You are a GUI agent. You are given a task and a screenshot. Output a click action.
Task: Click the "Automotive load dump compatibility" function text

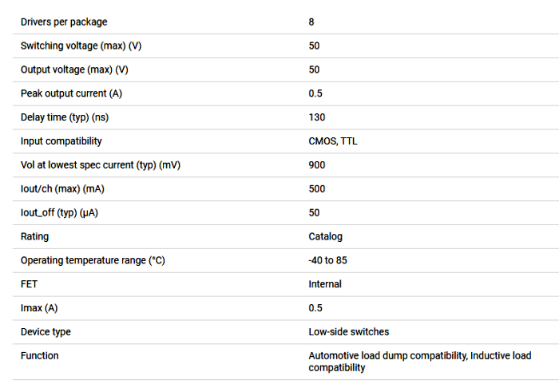point(387,355)
